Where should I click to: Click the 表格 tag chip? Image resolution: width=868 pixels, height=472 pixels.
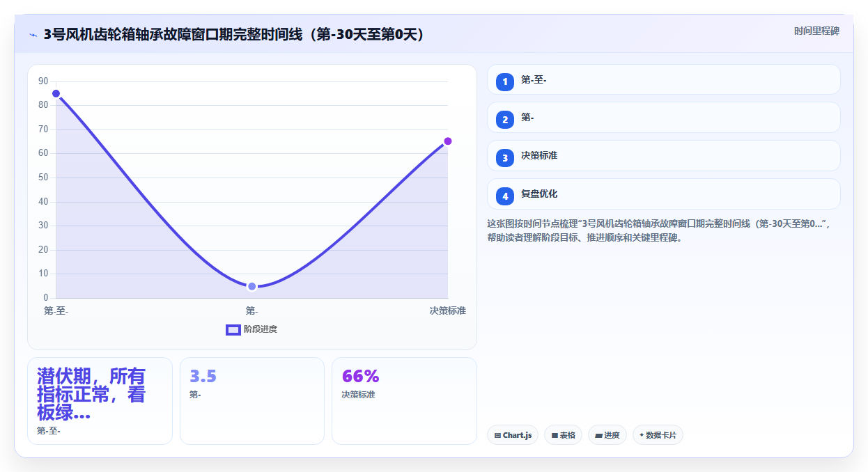tap(563, 435)
